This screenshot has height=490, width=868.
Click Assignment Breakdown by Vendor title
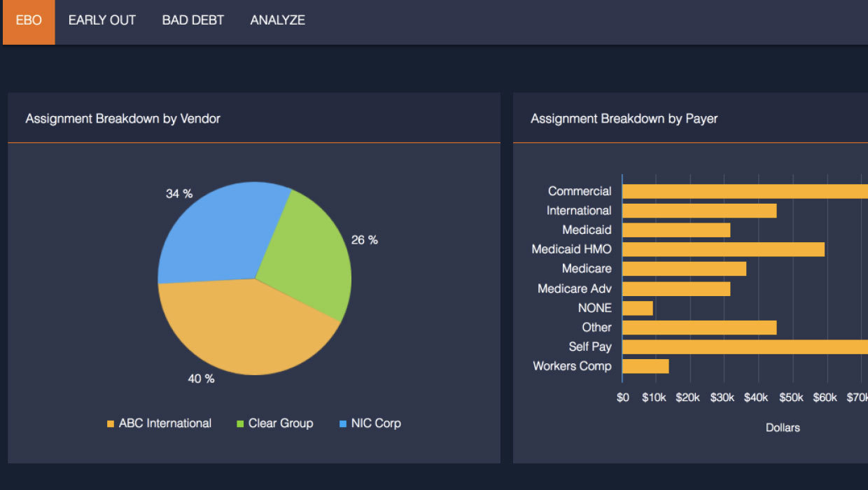122,119
